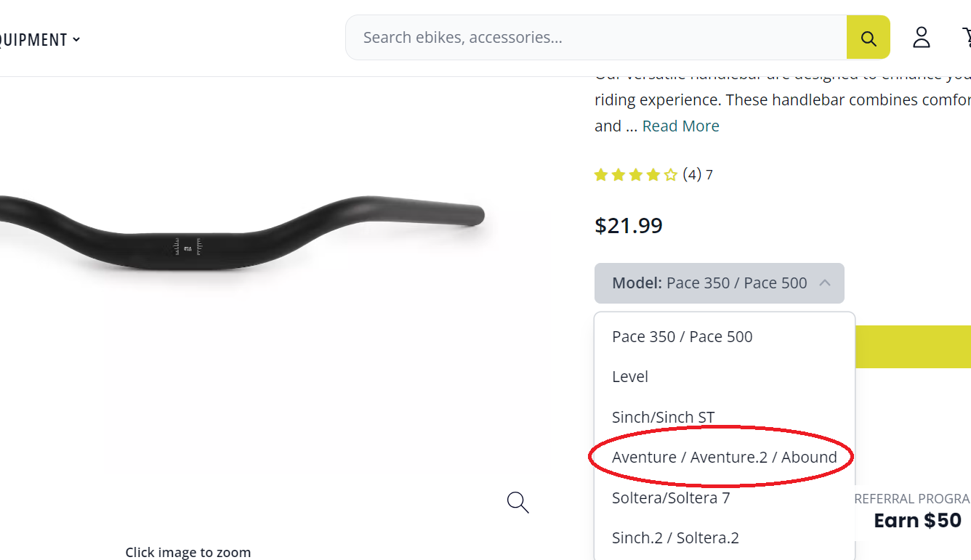This screenshot has height=560, width=971.
Task: Open the Earn $50 referral program link
Action: point(917,520)
